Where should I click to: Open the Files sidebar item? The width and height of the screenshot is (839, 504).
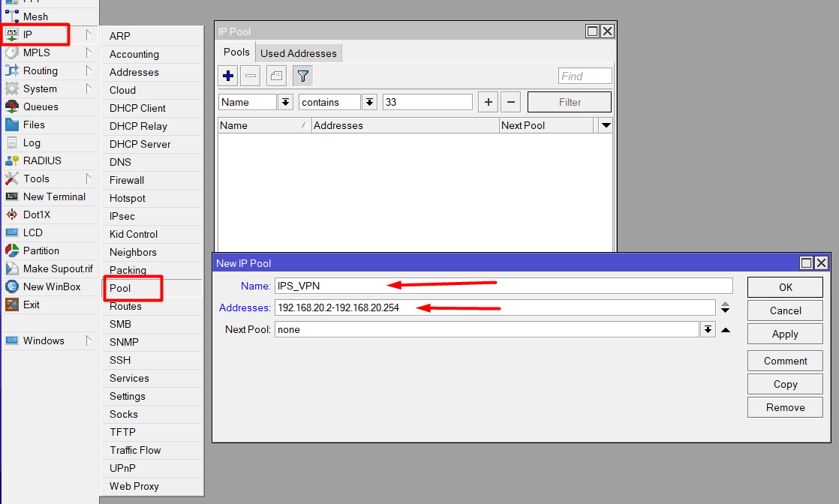click(34, 124)
